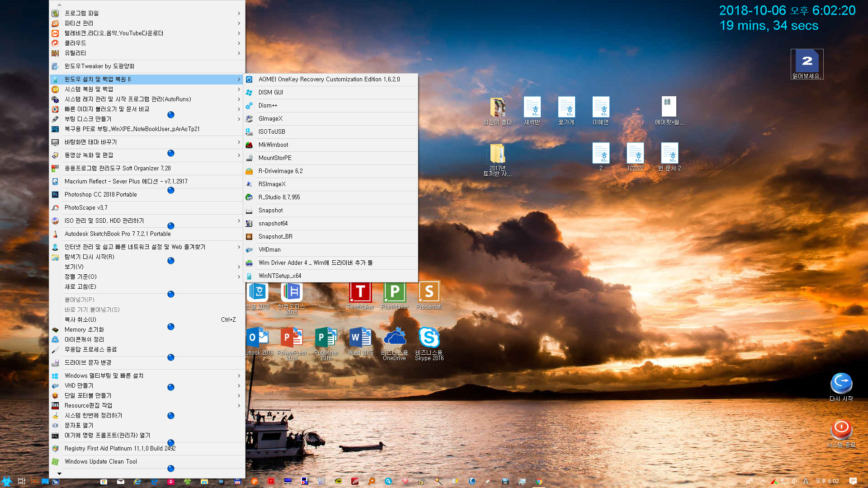868x488 pixels.
Task: Launch Windows Update Clean Tool
Action: [x=147, y=461]
